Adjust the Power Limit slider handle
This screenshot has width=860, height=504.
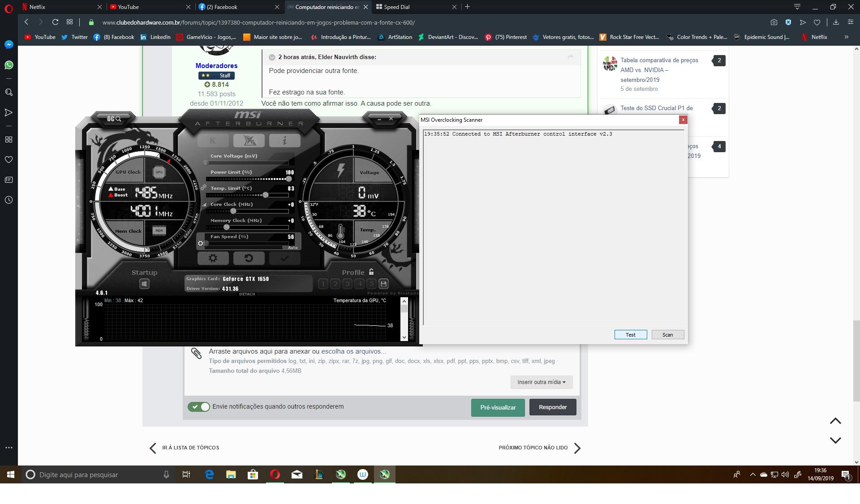(x=288, y=179)
